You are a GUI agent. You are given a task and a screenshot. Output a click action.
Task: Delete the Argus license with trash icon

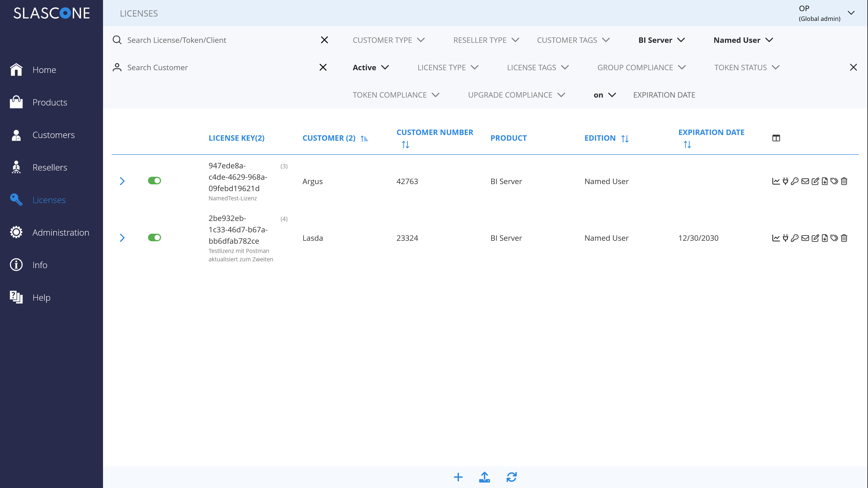coord(844,181)
